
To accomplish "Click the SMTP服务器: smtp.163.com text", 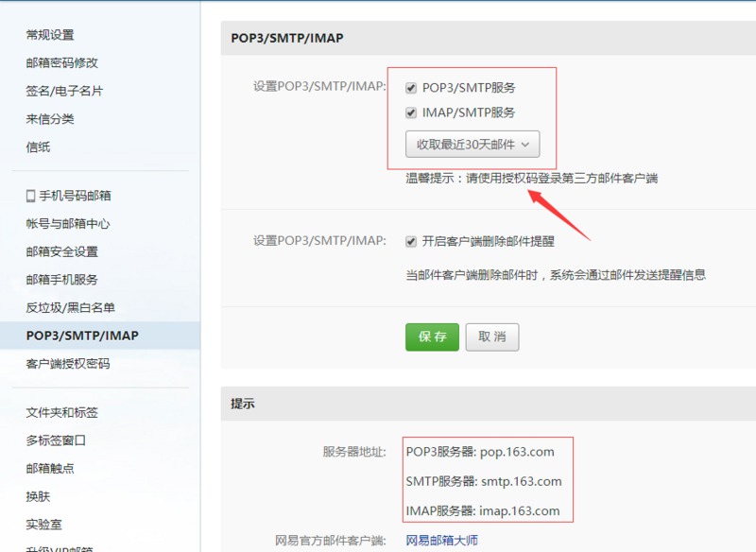I will pyautogui.click(x=484, y=481).
